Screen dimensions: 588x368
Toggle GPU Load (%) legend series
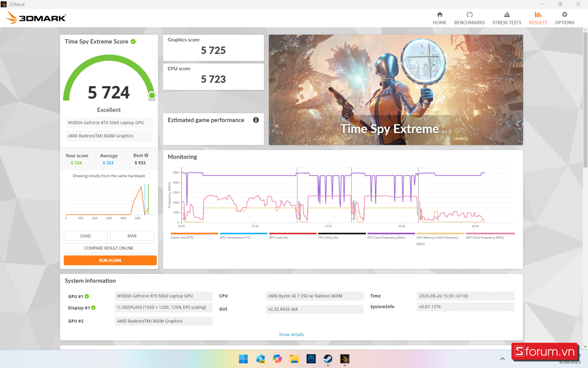point(293,236)
